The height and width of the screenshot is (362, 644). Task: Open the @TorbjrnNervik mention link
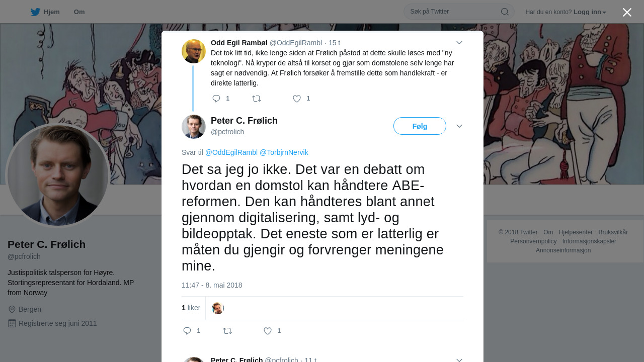(x=284, y=152)
